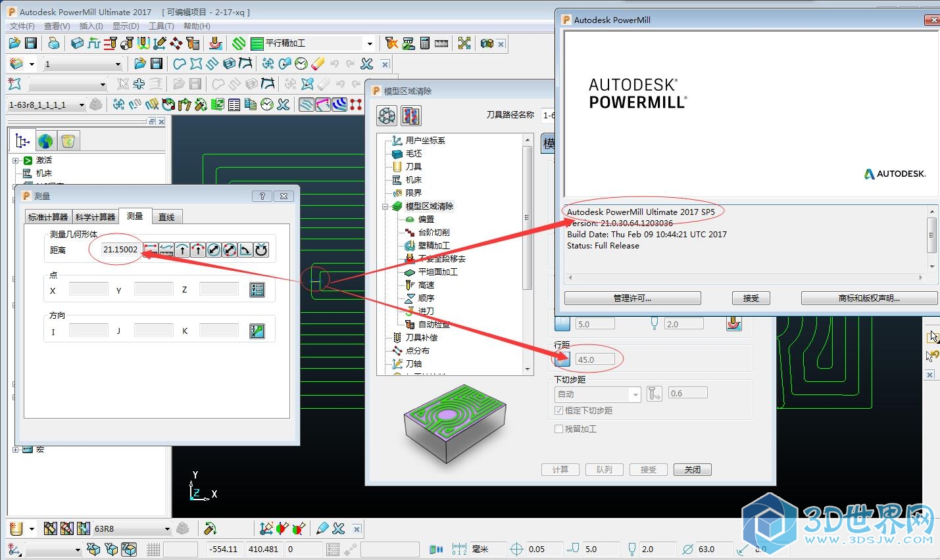Click the XYZ point list icon
Screen dimensions: 940x560
[x=257, y=290]
